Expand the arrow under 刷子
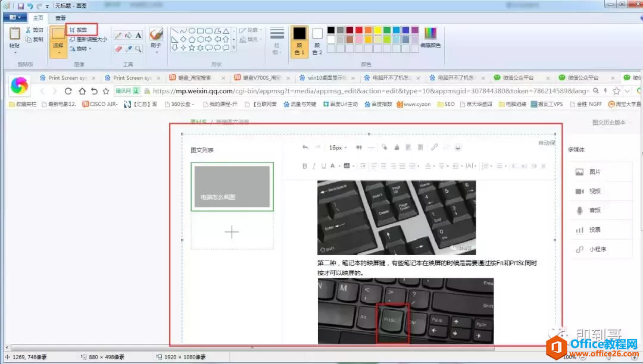643x364 pixels. click(x=156, y=52)
